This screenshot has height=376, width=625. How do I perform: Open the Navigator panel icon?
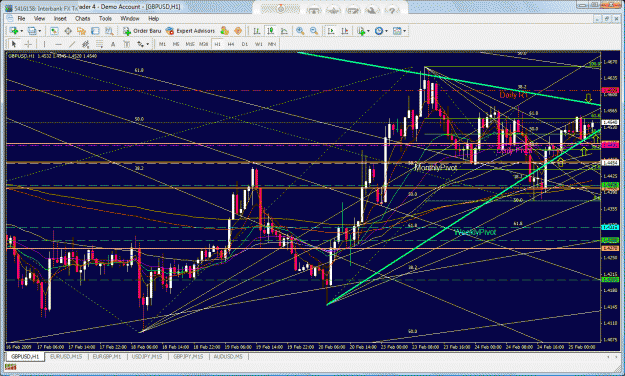[x=82, y=31]
